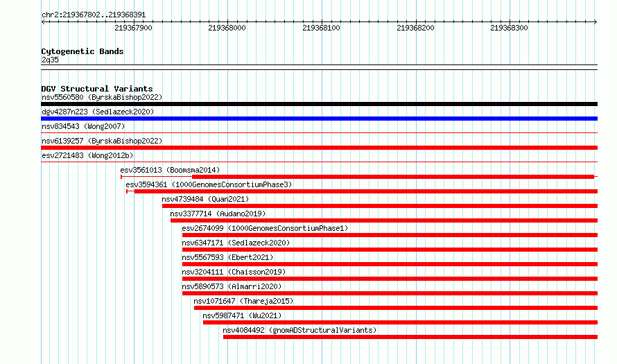
Task: Open the nsv5890573 (Almarri2020) label
Action: point(232,286)
